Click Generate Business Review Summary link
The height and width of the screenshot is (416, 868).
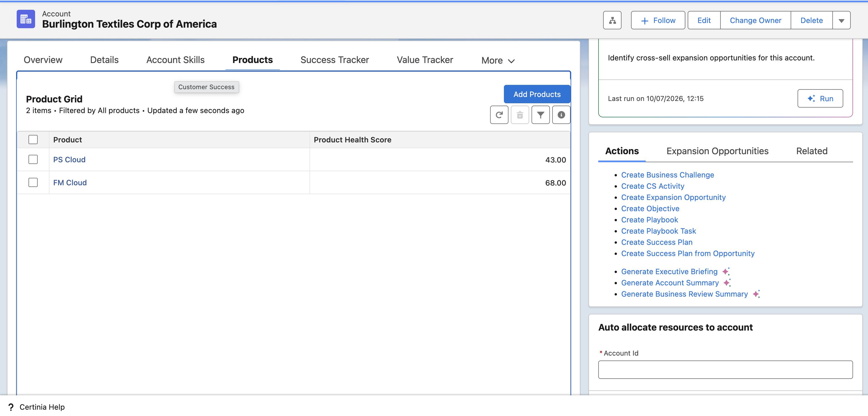[x=684, y=294]
